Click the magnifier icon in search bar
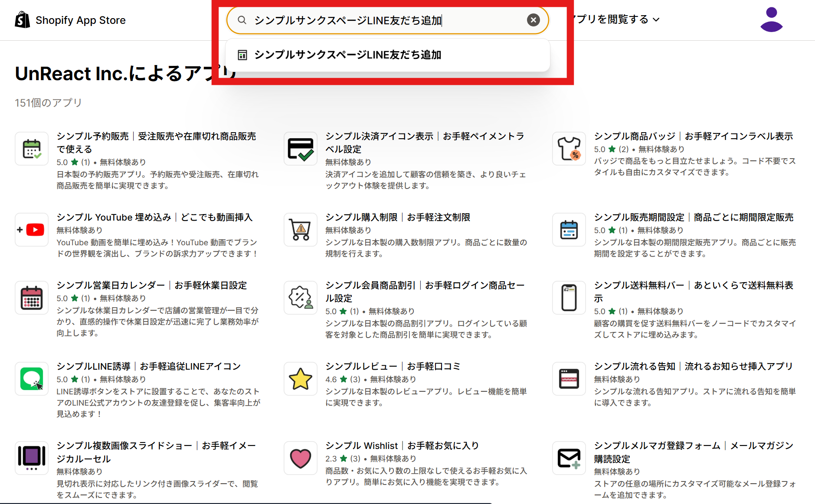Screen dimensions: 815x504 [242, 20]
